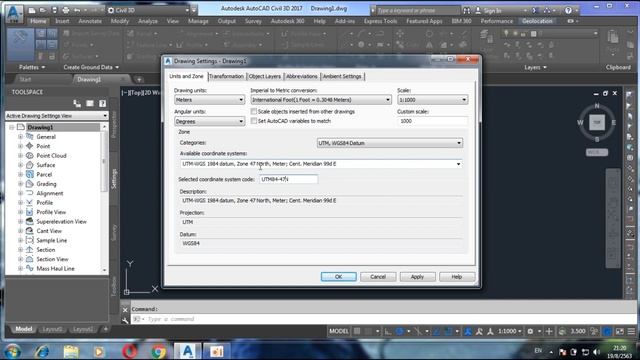The image size is (640, 360).
Task: Open the Ambient Settings tab
Action: (342, 76)
